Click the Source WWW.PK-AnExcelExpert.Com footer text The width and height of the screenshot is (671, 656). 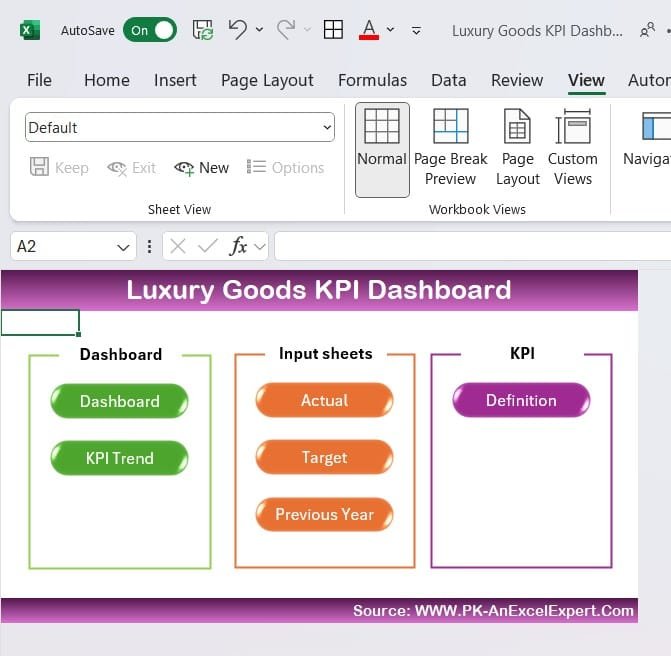493,610
